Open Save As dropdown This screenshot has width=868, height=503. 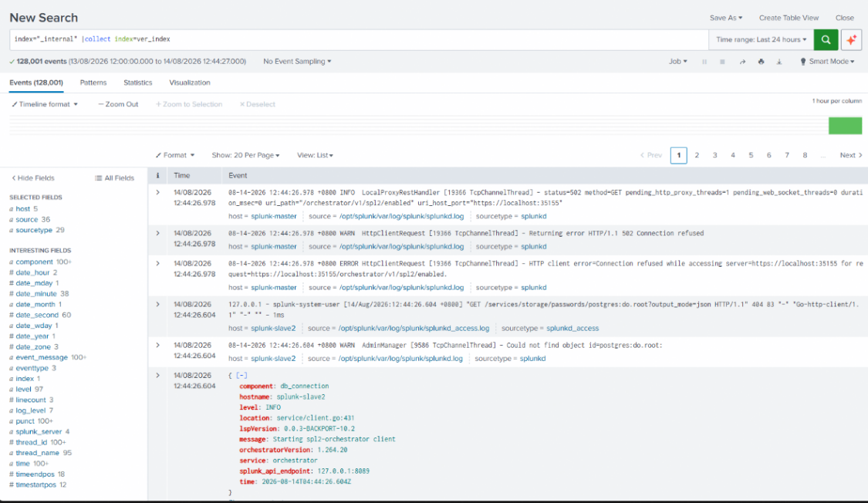[x=726, y=18]
